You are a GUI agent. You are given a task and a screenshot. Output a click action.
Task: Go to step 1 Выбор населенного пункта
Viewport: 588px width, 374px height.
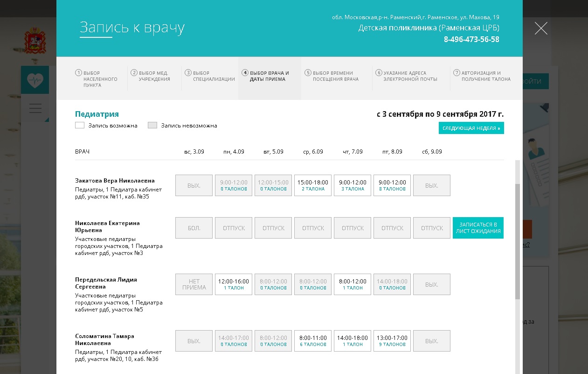(x=97, y=79)
